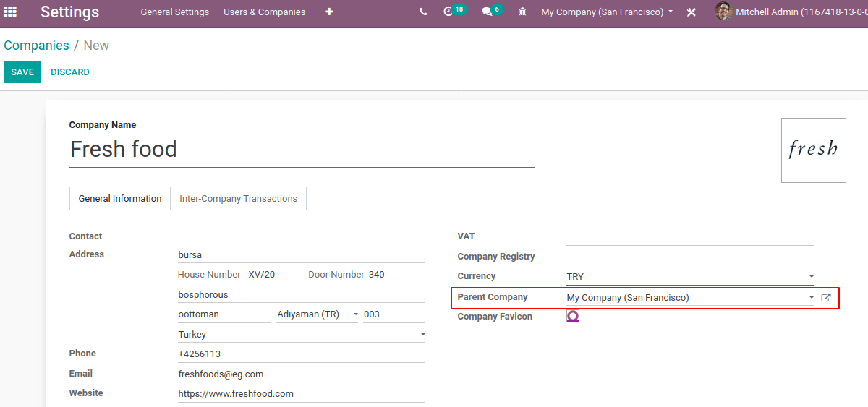Open Users & Companies menu
868x407 pixels.
[x=265, y=12]
